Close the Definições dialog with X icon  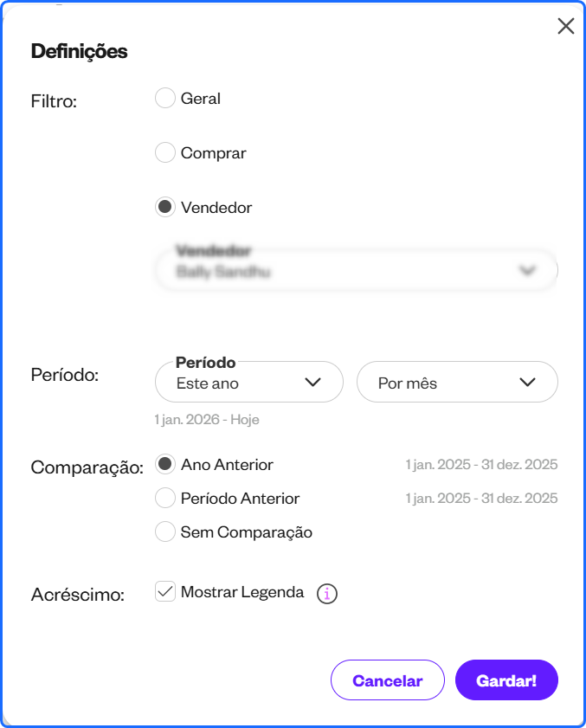click(565, 26)
